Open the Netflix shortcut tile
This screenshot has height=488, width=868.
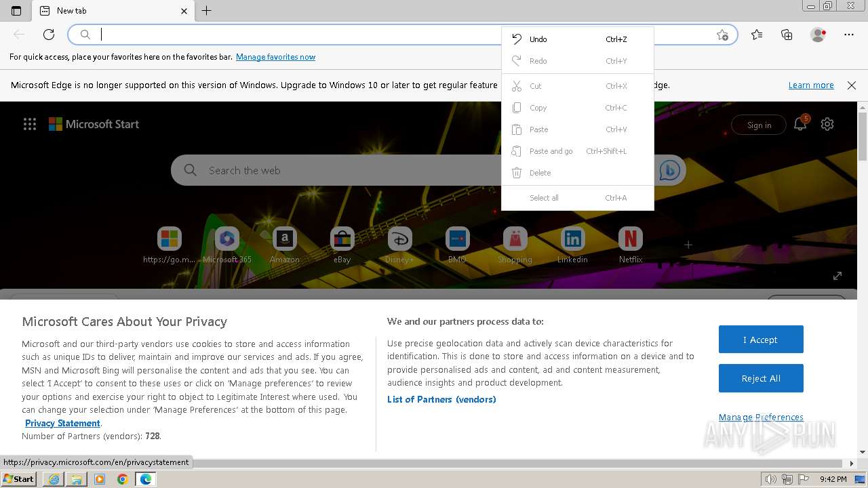[631, 246]
